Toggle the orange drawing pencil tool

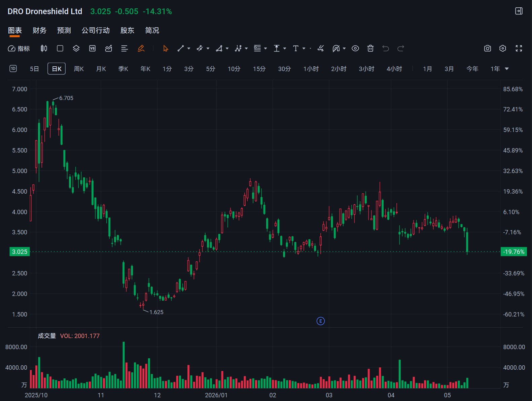pyautogui.click(x=141, y=48)
